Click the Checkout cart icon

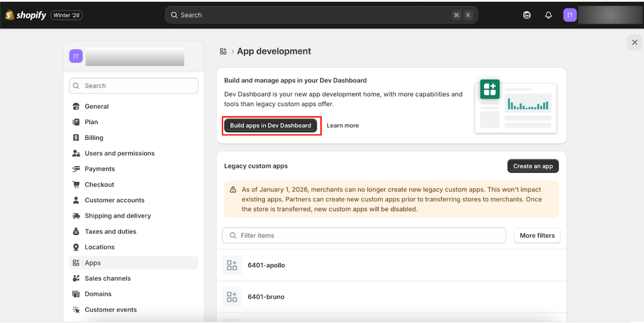(76, 184)
